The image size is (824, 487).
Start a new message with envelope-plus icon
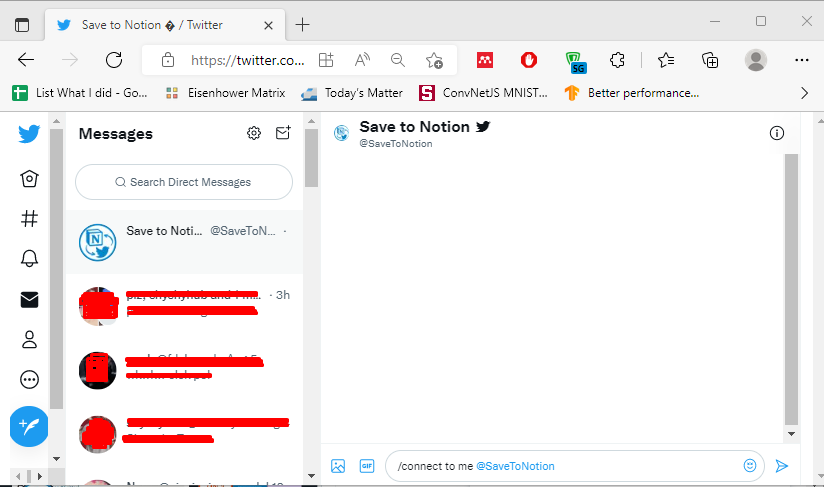pyautogui.click(x=283, y=133)
